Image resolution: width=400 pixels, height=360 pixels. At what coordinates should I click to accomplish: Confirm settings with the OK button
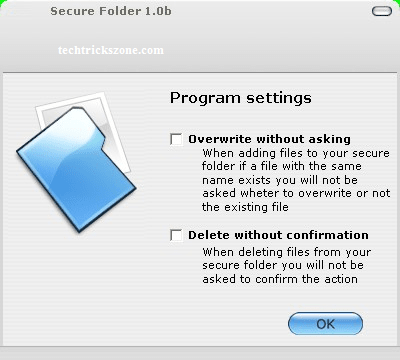[x=325, y=324]
